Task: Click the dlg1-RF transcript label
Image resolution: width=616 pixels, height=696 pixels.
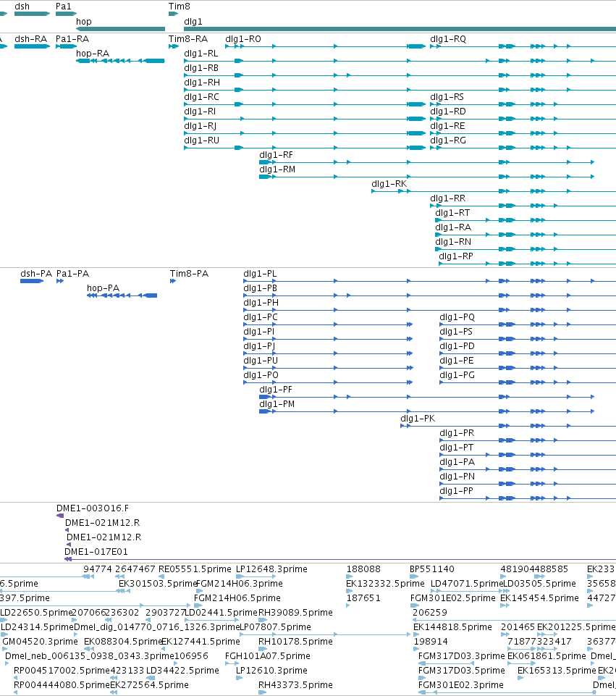Action: [277, 155]
